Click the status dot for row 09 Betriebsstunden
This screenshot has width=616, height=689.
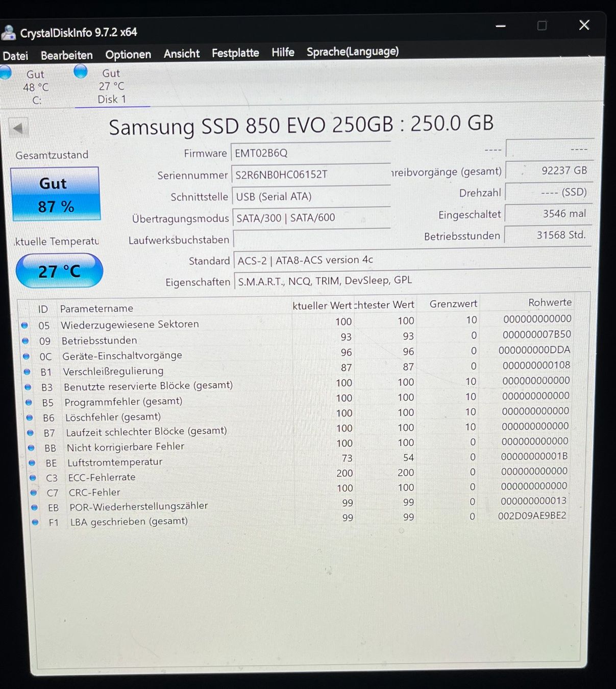point(26,341)
